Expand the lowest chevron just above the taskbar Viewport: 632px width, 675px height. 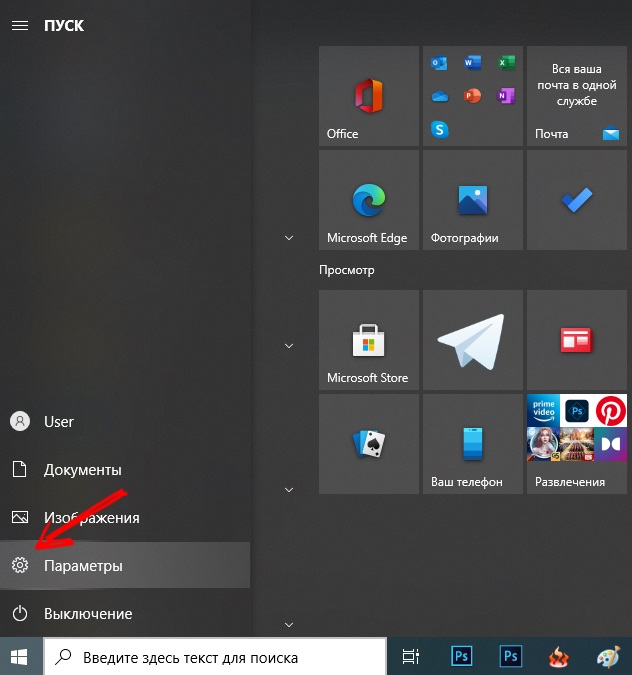(289, 625)
